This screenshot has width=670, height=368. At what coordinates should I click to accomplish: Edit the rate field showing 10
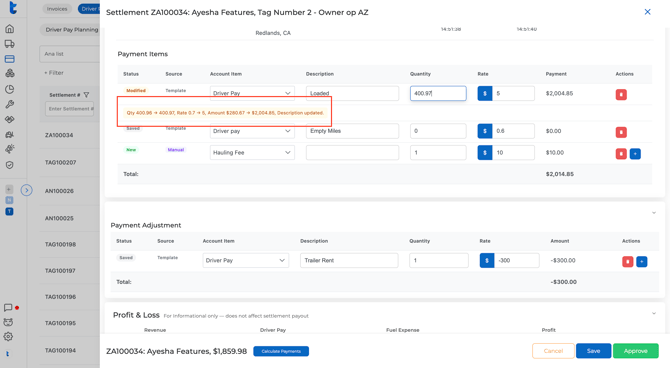(x=513, y=153)
